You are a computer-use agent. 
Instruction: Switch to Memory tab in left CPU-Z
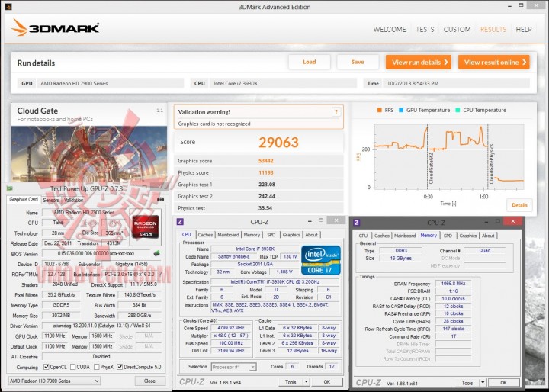point(252,235)
